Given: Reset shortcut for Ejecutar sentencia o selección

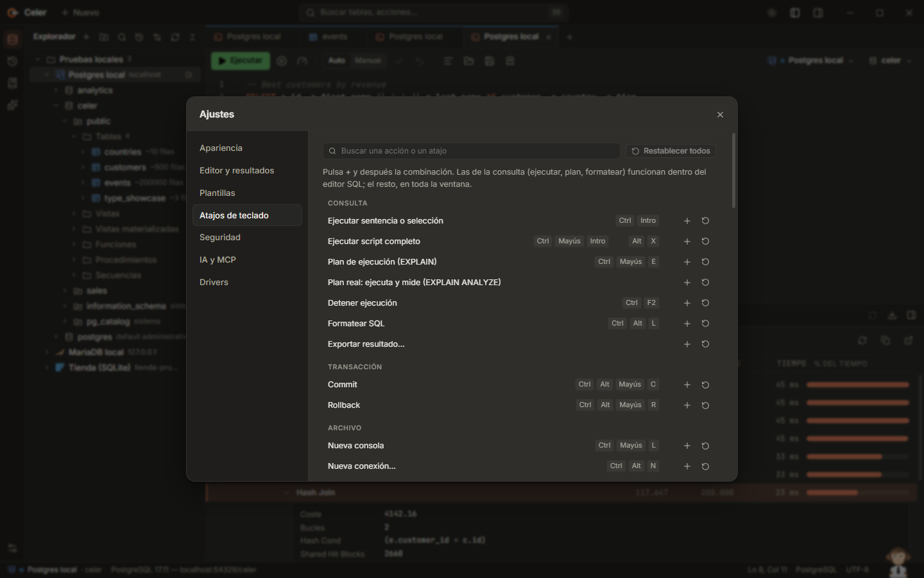Looking at the screenshot, I should (705, 221).
